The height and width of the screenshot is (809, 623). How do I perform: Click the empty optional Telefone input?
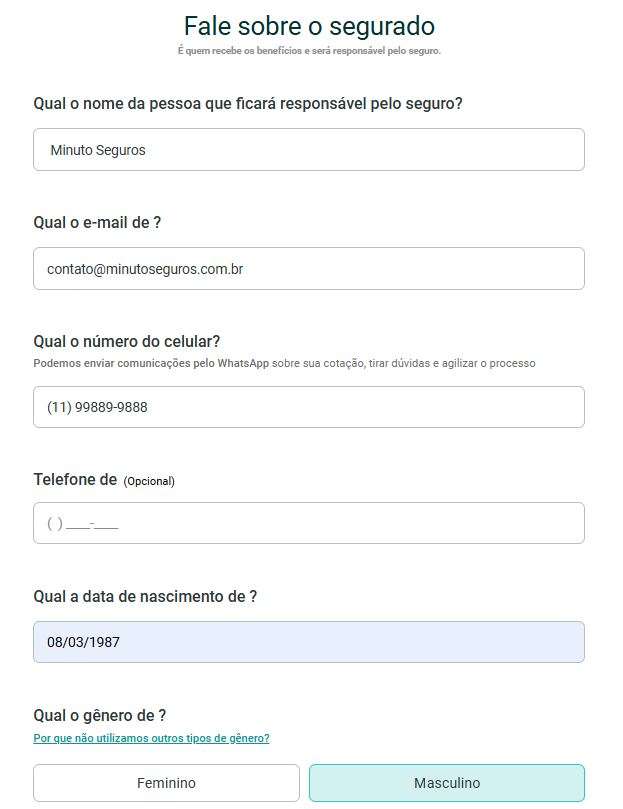click(309, 523)
